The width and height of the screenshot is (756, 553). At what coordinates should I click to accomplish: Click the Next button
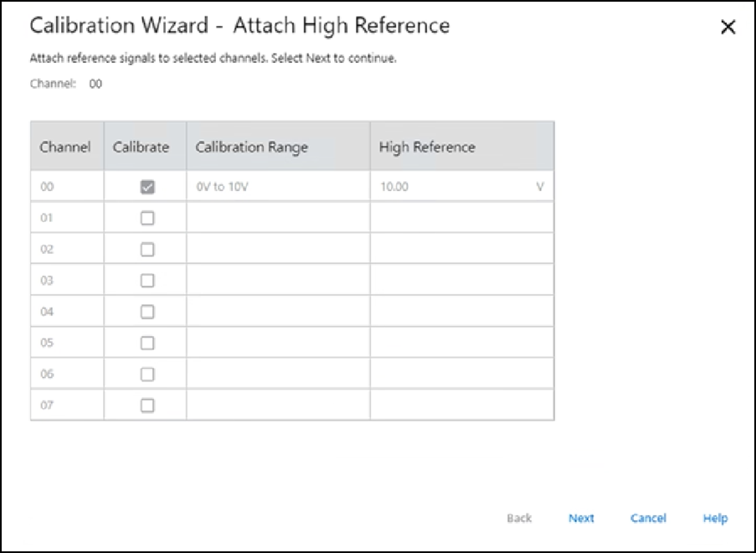(581, 518)
